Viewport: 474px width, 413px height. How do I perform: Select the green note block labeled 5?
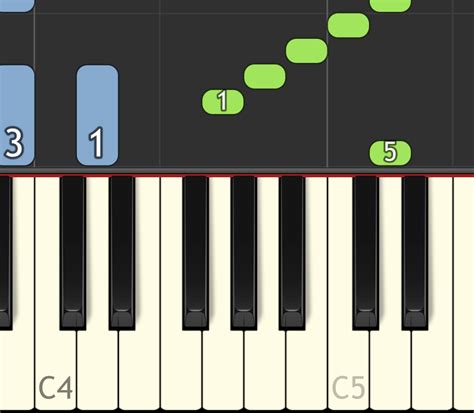[x=390, y=153]
